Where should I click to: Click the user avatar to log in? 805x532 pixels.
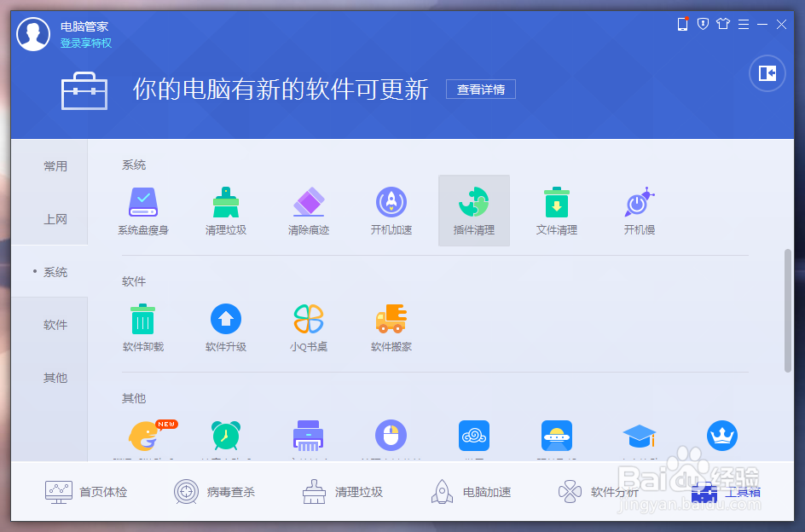(33, 34)
